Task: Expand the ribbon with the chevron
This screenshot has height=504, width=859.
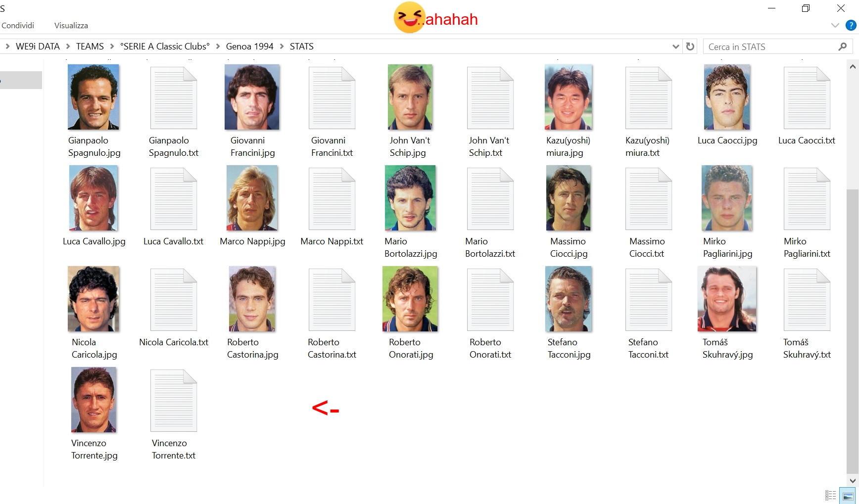Action: tap(835, 25)
